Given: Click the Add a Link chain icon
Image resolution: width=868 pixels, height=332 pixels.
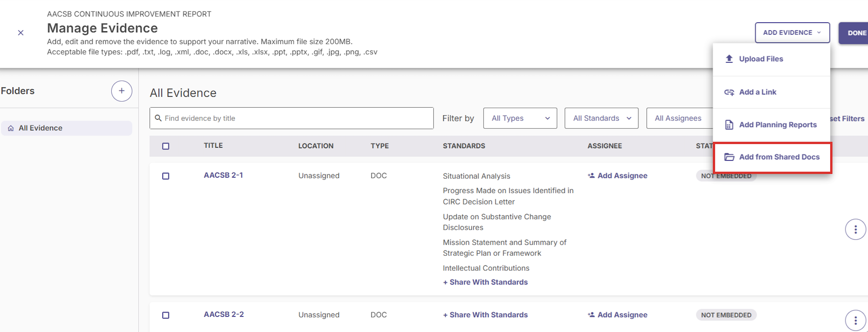Looking at the screenshot, I should click(729, 92).
